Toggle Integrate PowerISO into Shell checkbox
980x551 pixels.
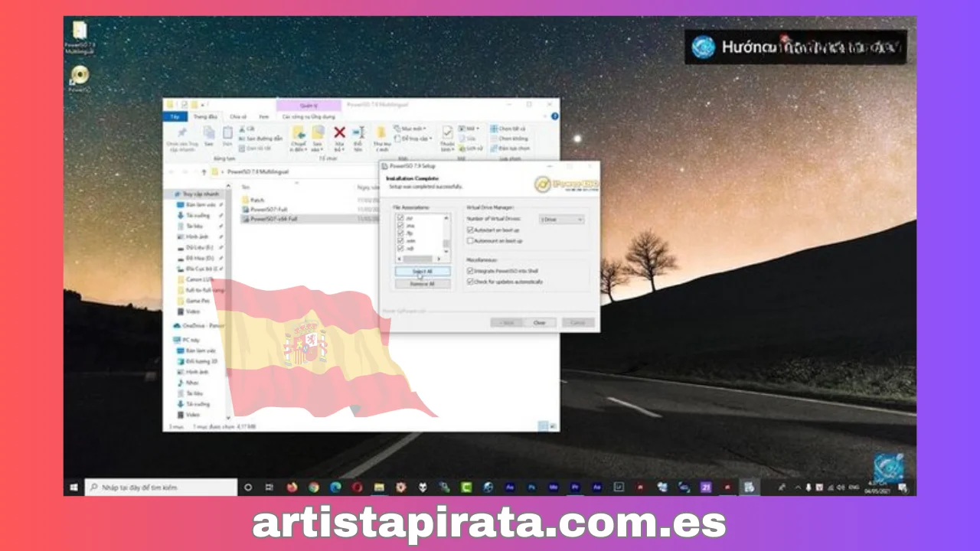pyautogui.click(x=470, y=271)
